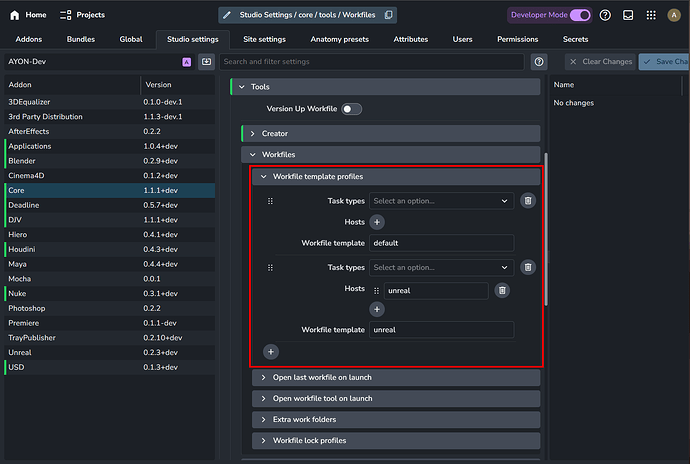Switch to the Bundles tab

[81, 39]
